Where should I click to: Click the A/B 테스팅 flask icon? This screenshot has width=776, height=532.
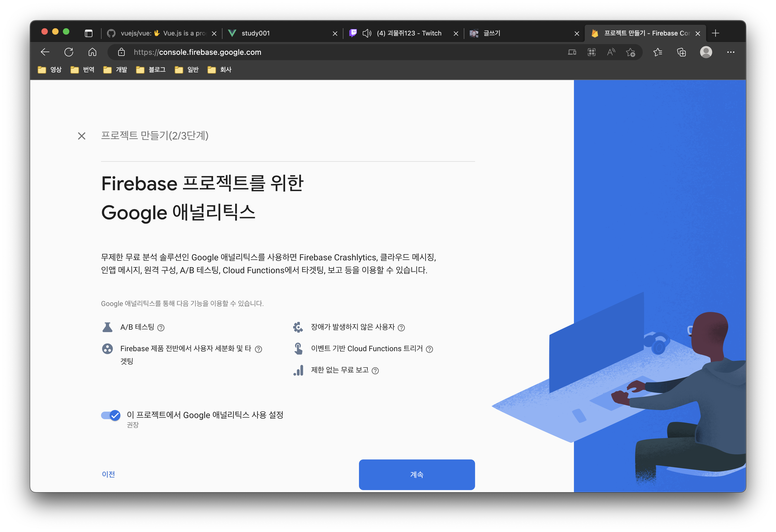[x=107, y=327]
